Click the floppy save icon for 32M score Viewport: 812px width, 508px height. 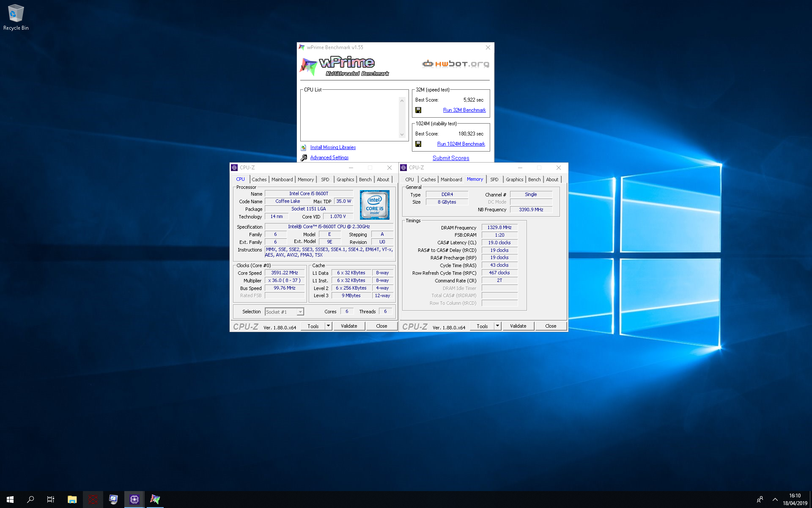[418, 110]
